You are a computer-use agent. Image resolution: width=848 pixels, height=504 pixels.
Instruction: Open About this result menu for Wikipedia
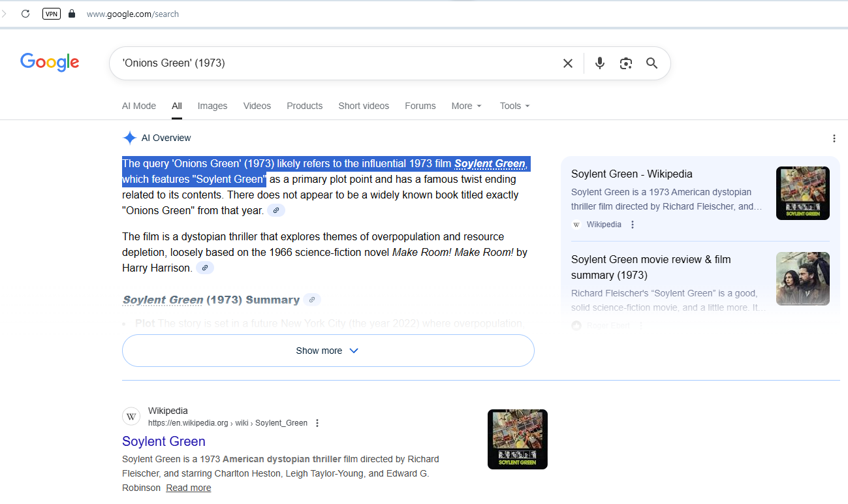317,423
